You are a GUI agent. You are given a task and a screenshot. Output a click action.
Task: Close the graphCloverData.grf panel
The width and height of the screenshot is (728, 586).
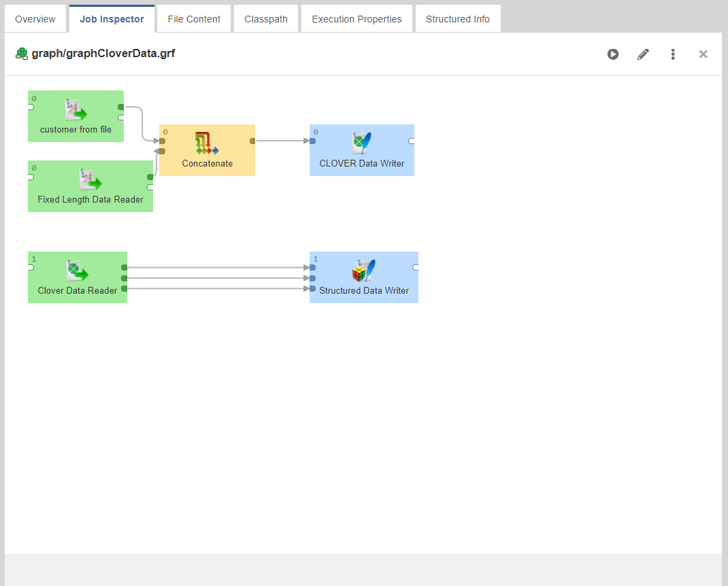click(704, 54)
